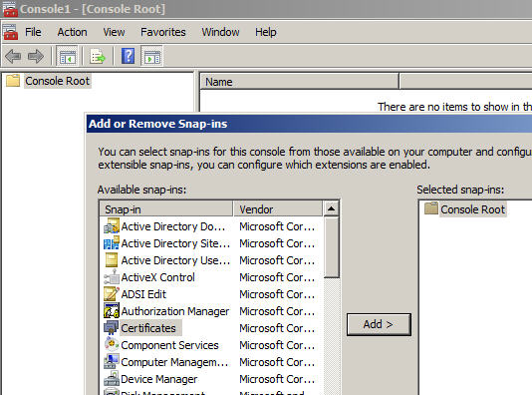Viewport: 532px width, 395px height.
Task: Select the ActiveX Control snap-in
Action: 157,277
